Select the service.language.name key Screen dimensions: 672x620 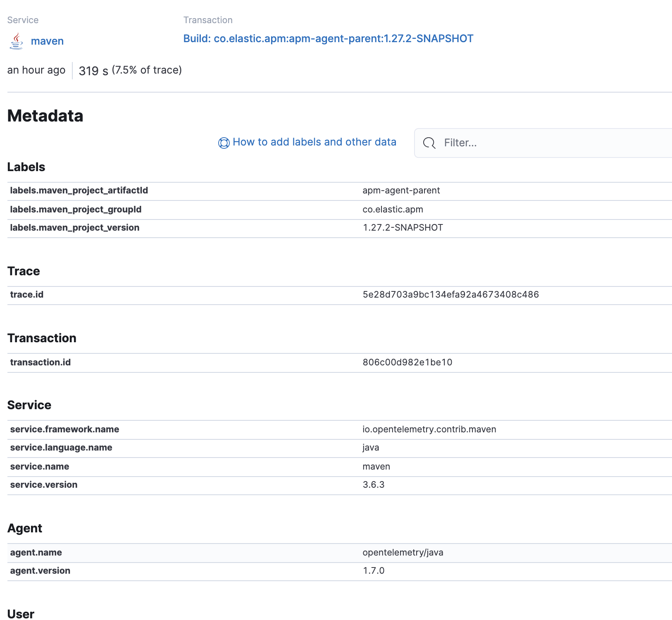[61, 448]
